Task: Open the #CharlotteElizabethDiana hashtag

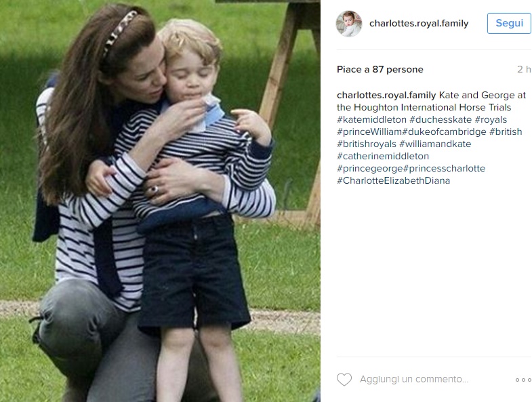Action: [393, 180]
